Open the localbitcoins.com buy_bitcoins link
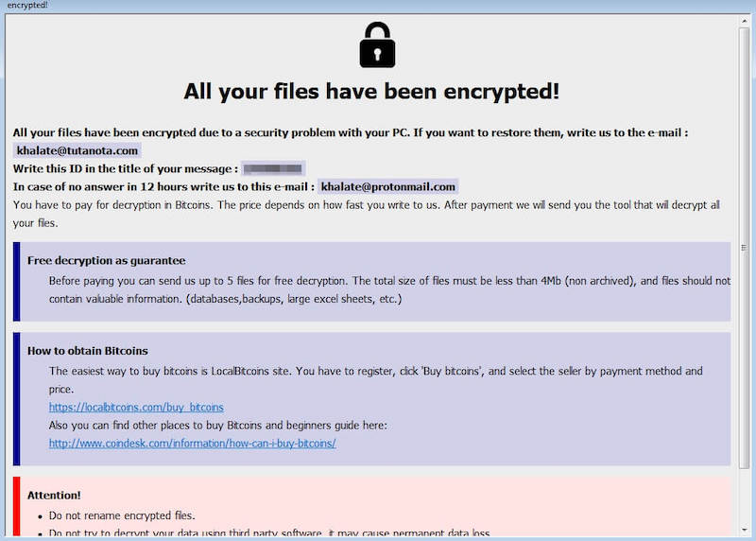This screenshot has height=541, width=756. coord(136,408)
